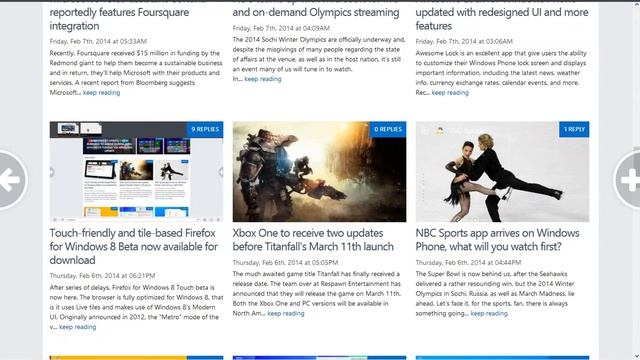Viewport: 640px width, 360px height.
Task: View 1 reply on NBC Sports article
Action: (574, 129)
